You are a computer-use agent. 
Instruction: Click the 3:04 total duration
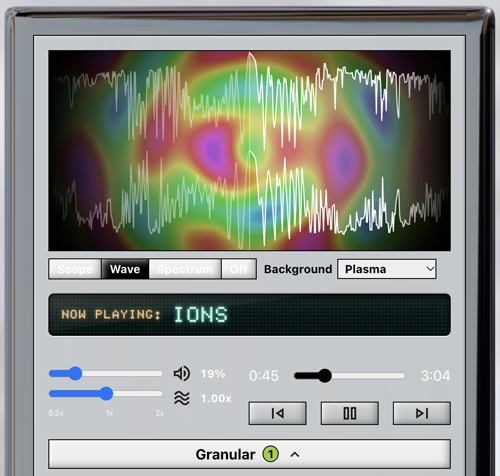tap(435, 376)
